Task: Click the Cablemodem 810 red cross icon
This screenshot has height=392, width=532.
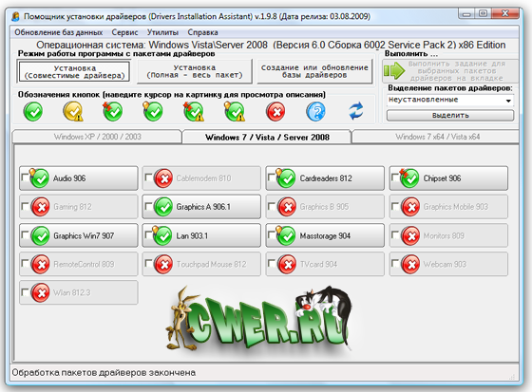Action: [163, 178]
